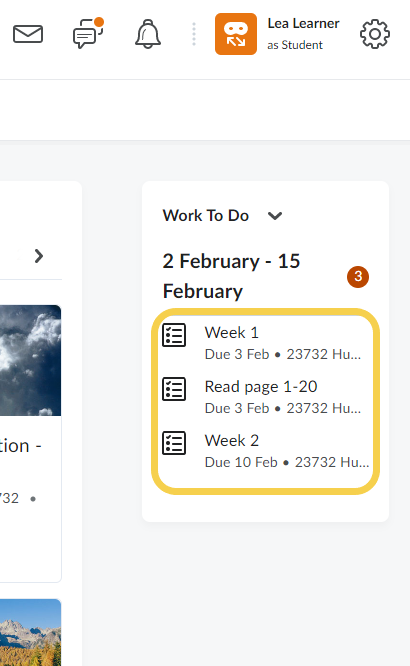Click the red badge showing 3 items
410x666 pixels.
pyautogui.click(x=358, y=277)
